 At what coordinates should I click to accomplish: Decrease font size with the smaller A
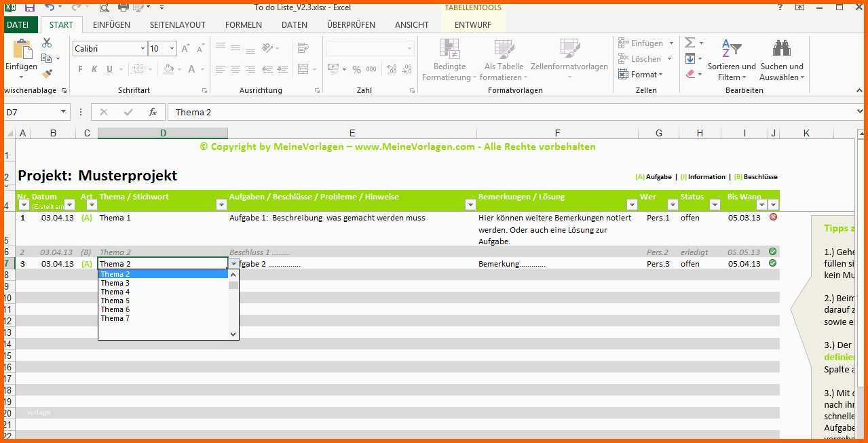coord(201,49)
